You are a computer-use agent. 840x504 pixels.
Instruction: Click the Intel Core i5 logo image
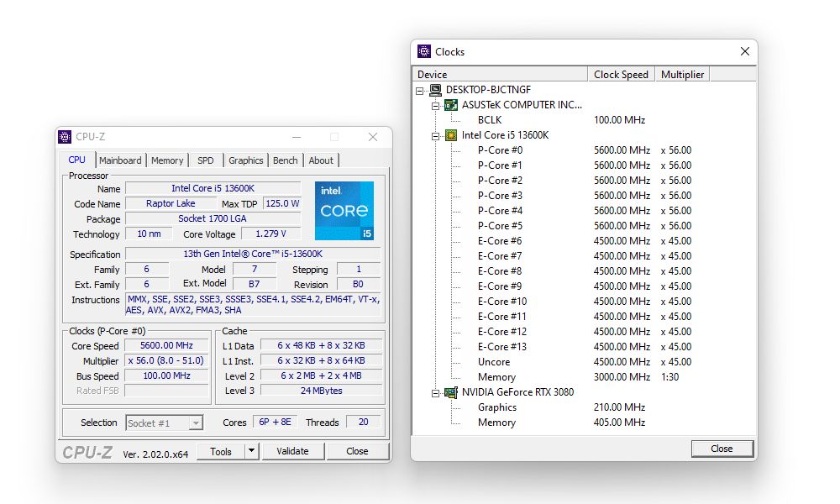tap(344, 211)
